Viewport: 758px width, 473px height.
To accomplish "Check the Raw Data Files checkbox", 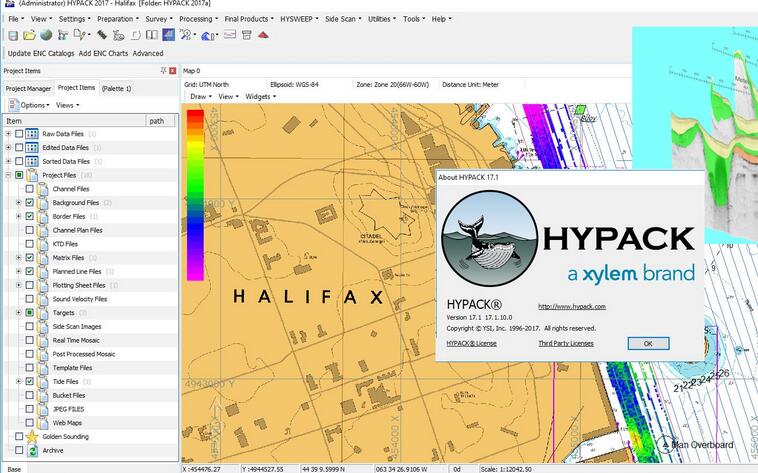I will pos(19,134).
